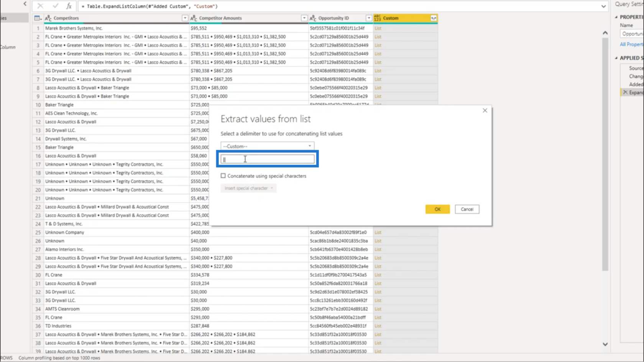The image size is (644, 362).
Task: Open the All Properties link
Action: (x=632, y=44)
